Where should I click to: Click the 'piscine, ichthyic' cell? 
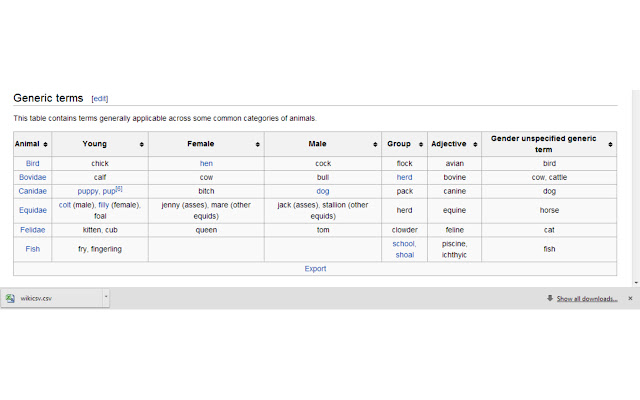[x=454, y=249]
